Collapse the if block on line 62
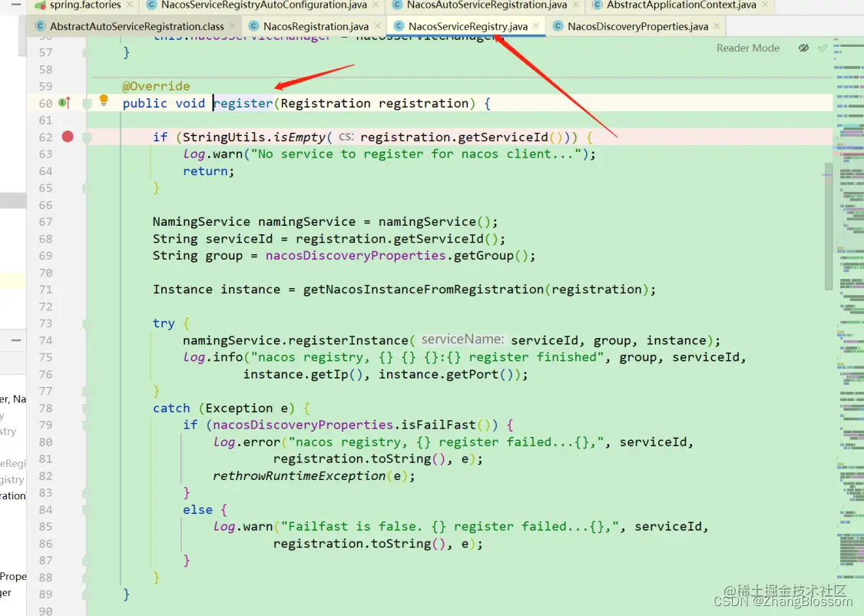 coord(87,137)
